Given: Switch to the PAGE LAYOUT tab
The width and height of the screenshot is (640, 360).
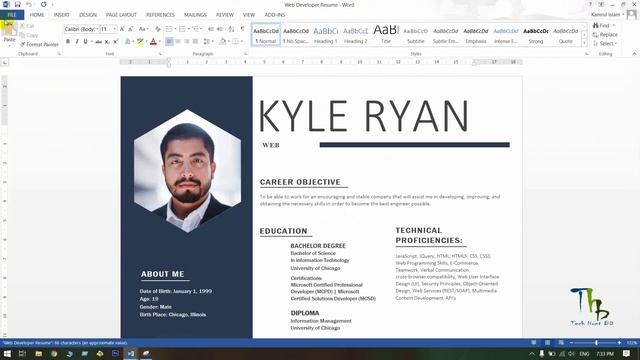Looking at the screenshot, I should [x=121, y=15].
